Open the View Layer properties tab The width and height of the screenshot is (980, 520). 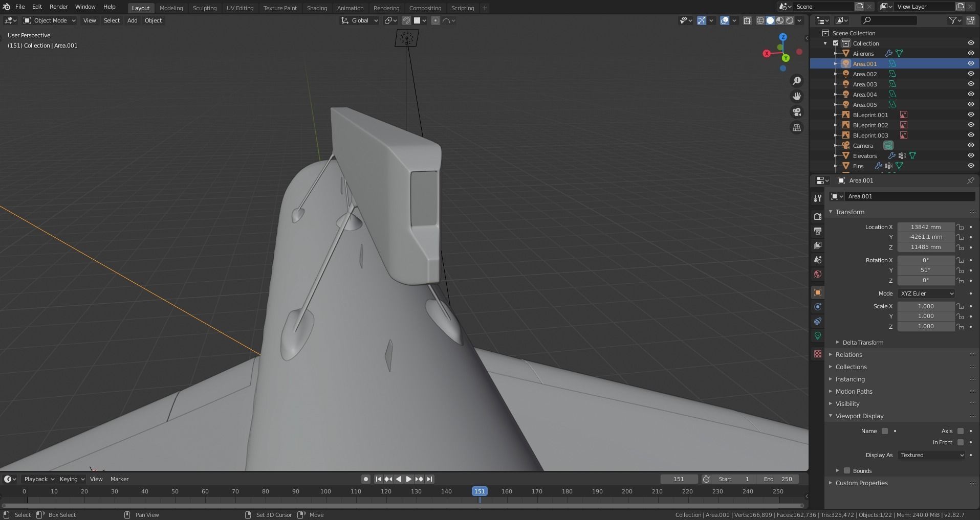click(x=818, y=245)
